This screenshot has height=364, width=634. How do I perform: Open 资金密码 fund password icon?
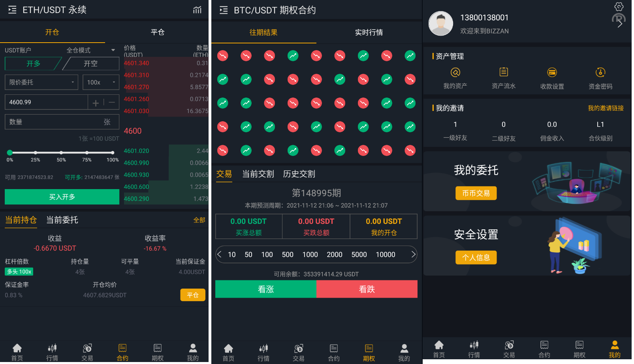point(600,72)
